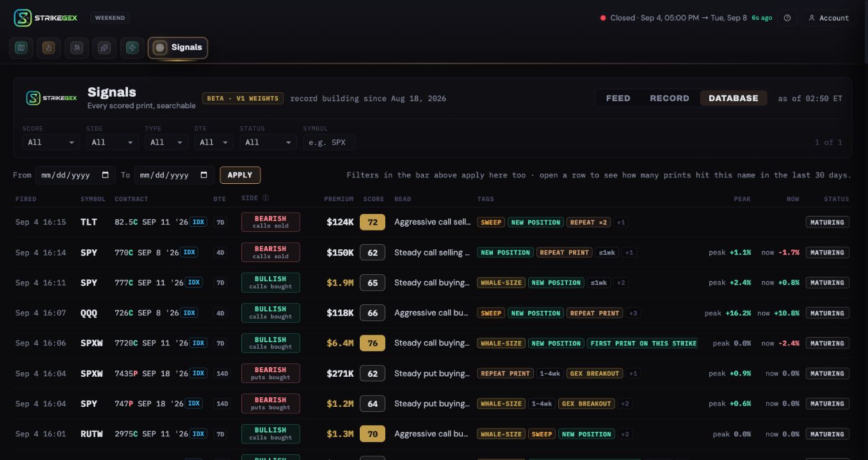The width and height of the screenshot is (868, 460).
Task: Click the BETA · V1 WEIGHTS badge
Action: click(x=243, y=99)
